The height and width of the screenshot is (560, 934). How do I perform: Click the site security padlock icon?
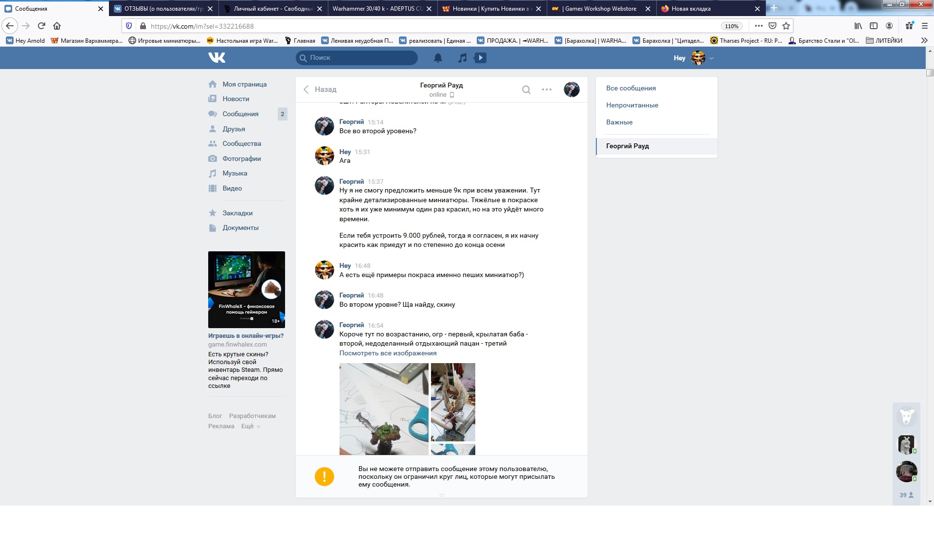click(x=143, y=26)
